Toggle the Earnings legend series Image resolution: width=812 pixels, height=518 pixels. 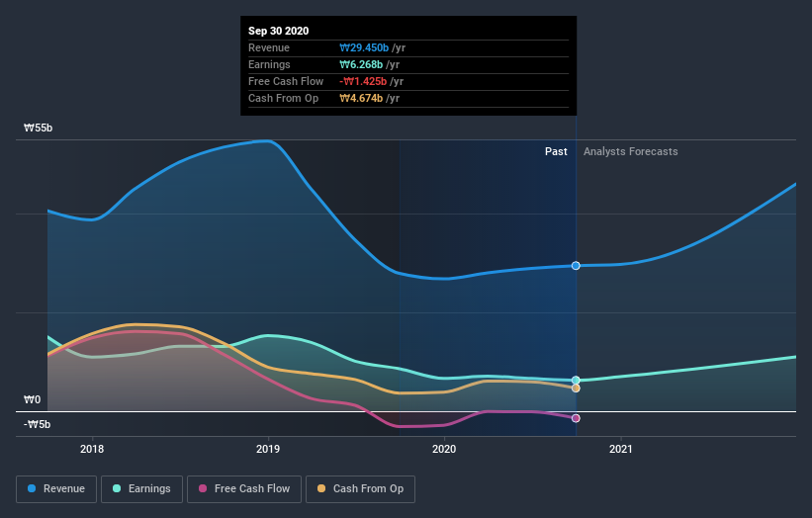coord(141,489)
